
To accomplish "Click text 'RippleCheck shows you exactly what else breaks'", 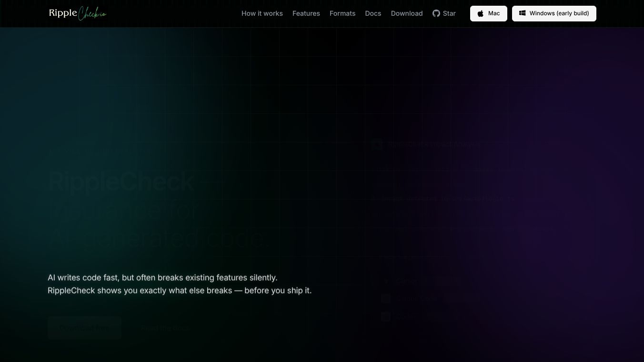I will [140, 291].
